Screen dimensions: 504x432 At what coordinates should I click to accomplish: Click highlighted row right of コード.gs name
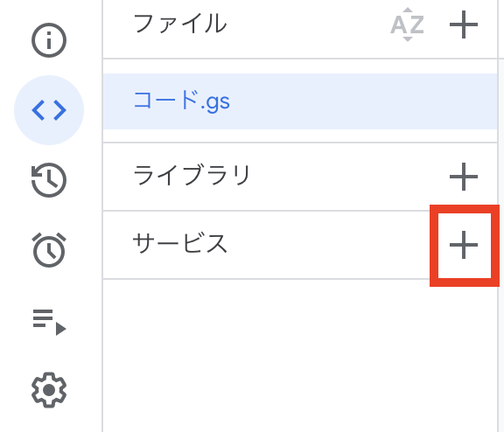[363, 101]
